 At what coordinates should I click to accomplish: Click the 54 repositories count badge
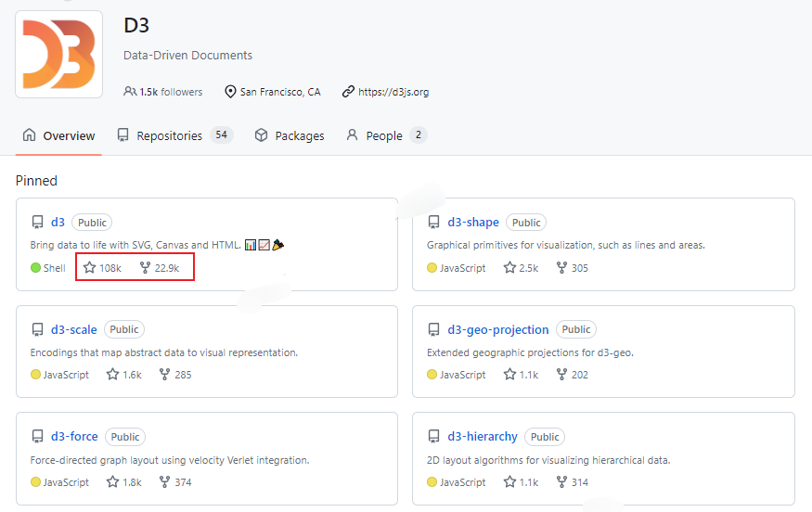222,135
